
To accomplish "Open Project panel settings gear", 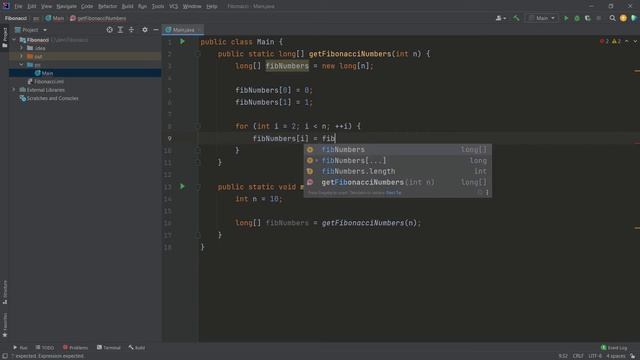I will click(x=145, y=30).
